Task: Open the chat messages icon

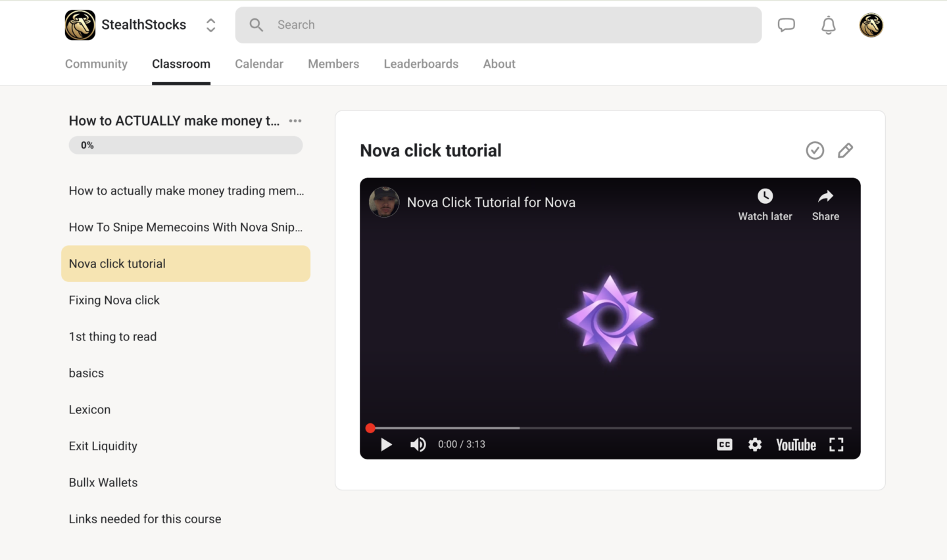Action: coord(786,25)
